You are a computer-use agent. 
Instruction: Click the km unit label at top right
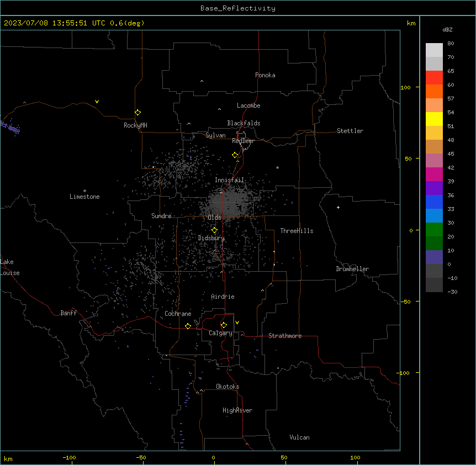click(411, 23)
